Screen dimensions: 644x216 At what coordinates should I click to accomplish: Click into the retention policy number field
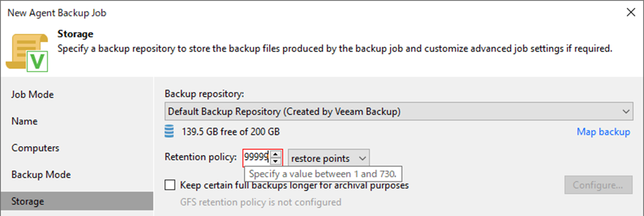(257, 157)
